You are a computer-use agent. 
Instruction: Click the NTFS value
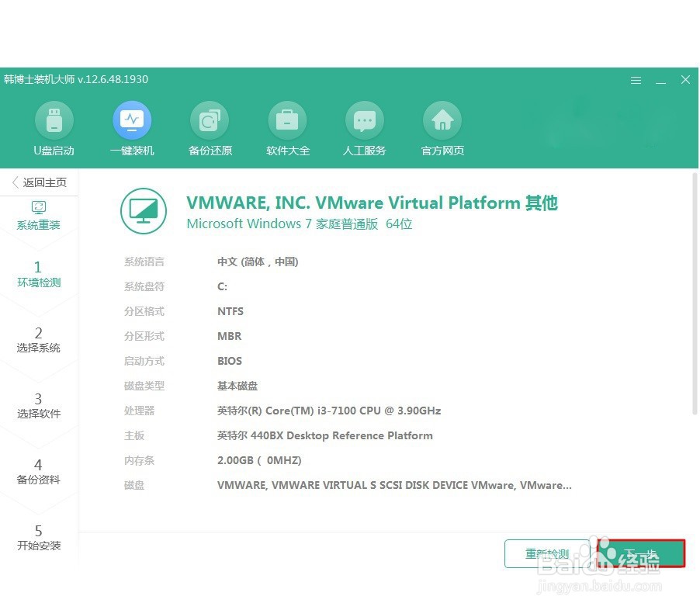(230, 311)
